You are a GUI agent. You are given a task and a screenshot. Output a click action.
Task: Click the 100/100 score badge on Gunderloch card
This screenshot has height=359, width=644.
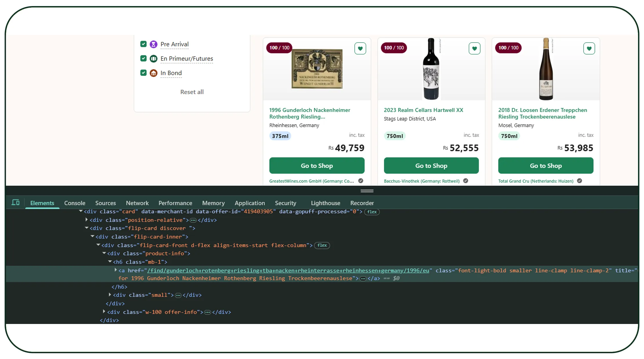click(279, 48)
